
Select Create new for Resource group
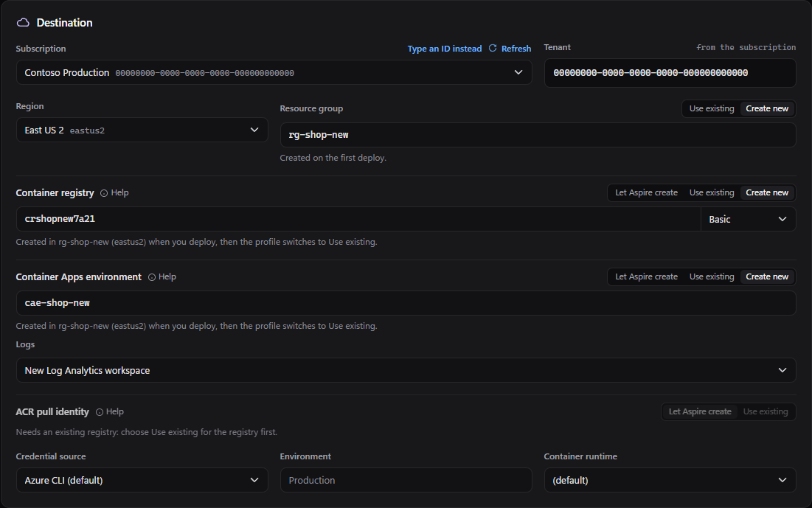click(x=767, y=108)
